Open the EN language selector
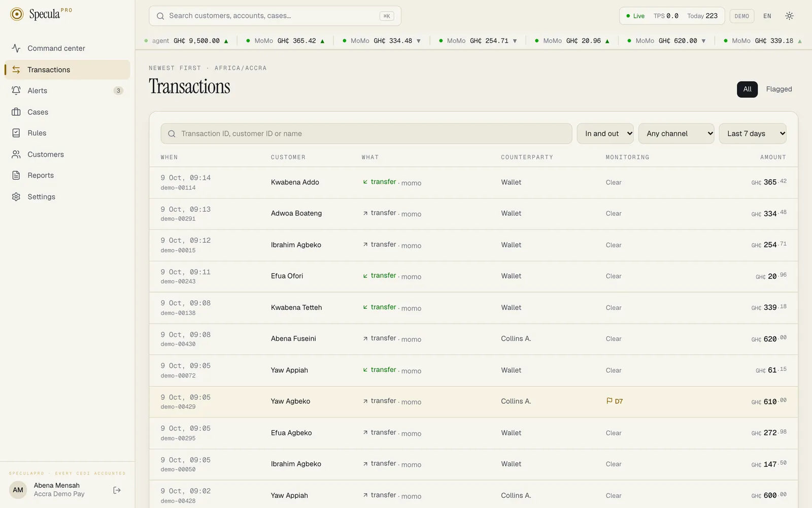 click(767, 16)
